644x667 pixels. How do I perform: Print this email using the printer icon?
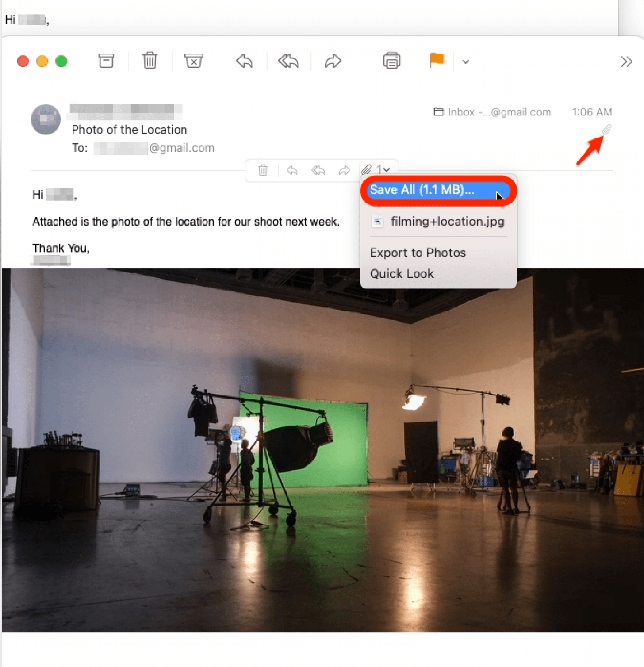pos(392,61)
